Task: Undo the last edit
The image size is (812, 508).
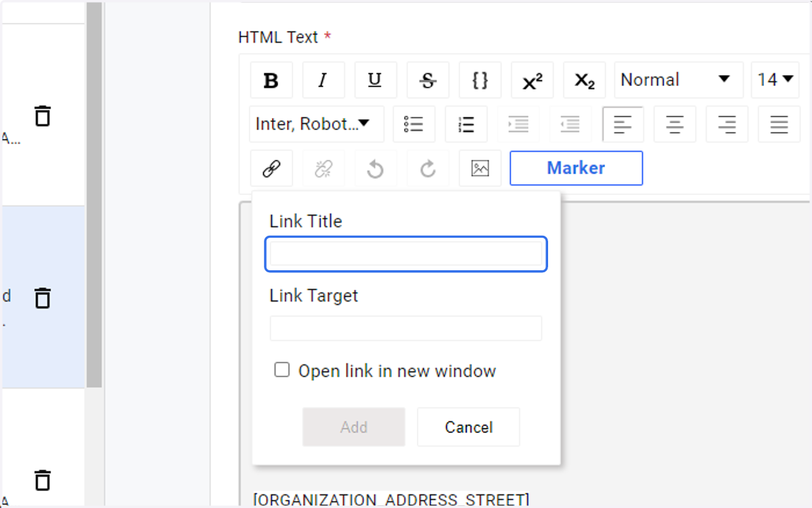Action: coord(376,168)
